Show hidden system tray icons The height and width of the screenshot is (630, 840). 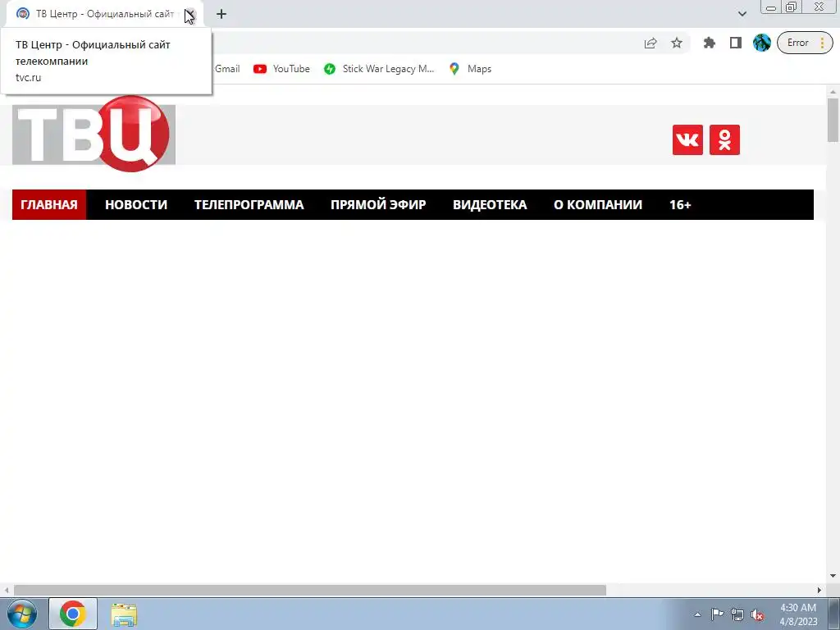point(697,614)
